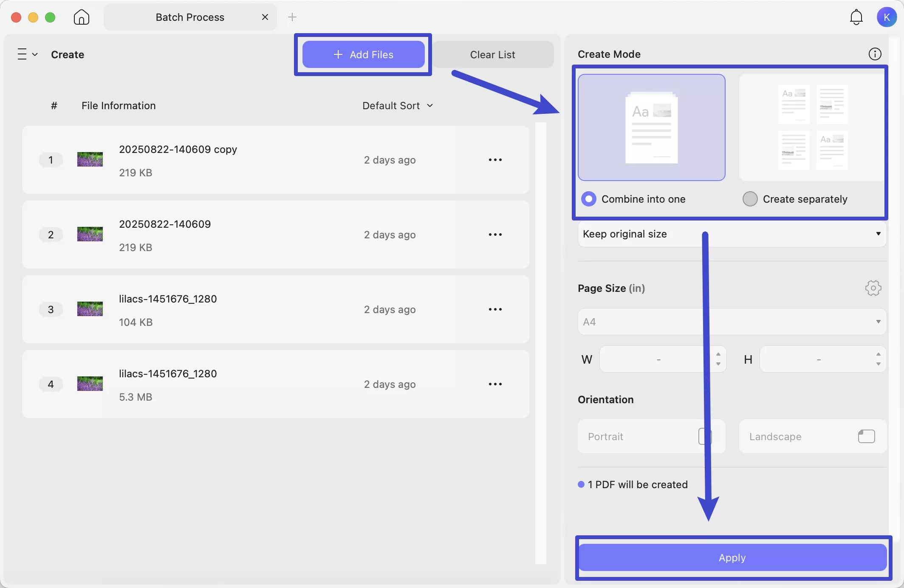904x588 pixels.
Task: Click the K user avatar
Action: tap(887, 17)
